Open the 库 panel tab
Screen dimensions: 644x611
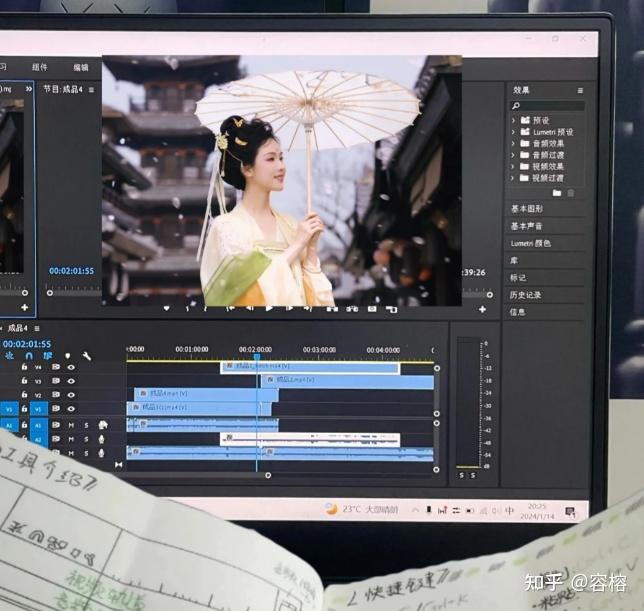[x=514, y=260]
